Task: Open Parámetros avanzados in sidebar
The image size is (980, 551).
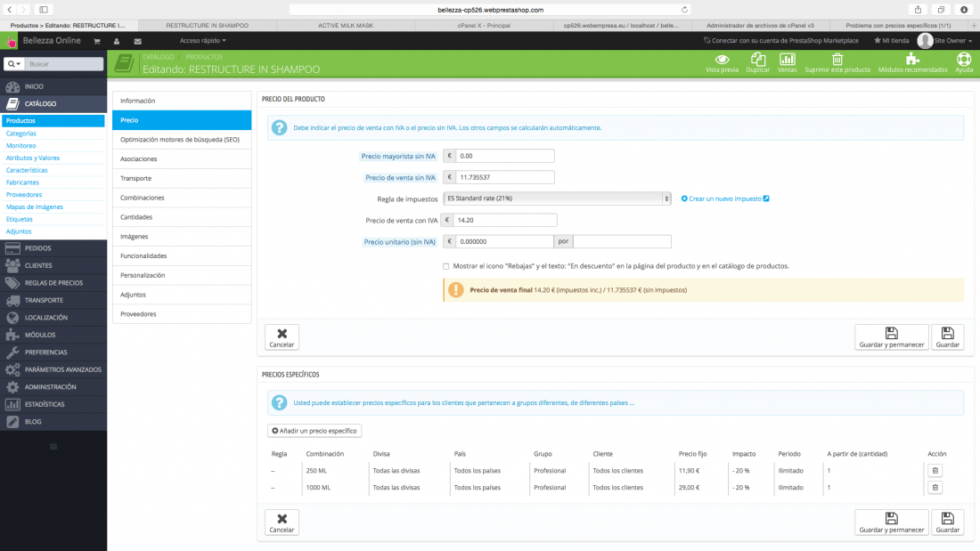Action: [x=53, y=369]
